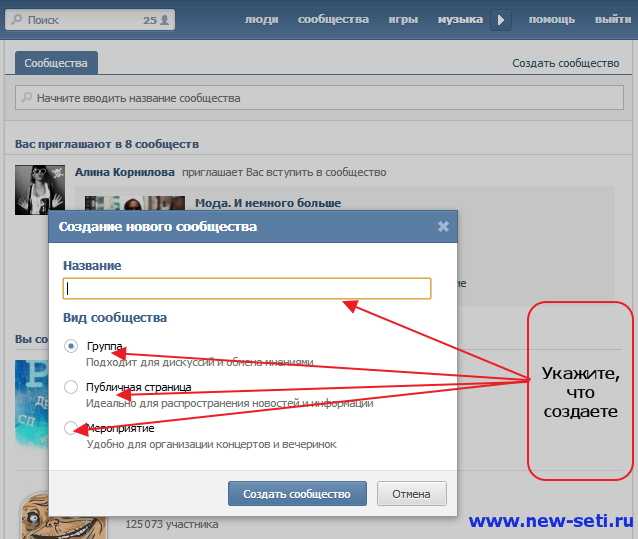Go to сообщества in the top navigation

point(333,20)
